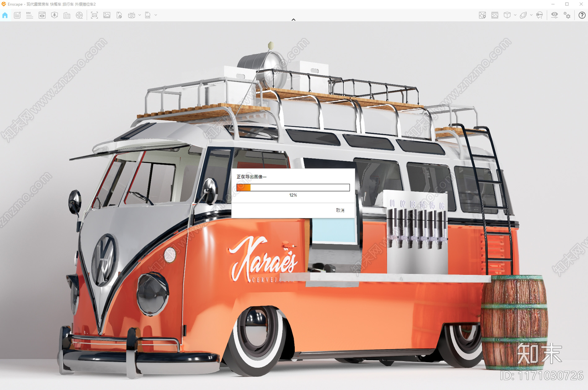This screenshot has height=390, width=588.
Task: Open the Asset Library buildings icon
Action: (67, 15)
